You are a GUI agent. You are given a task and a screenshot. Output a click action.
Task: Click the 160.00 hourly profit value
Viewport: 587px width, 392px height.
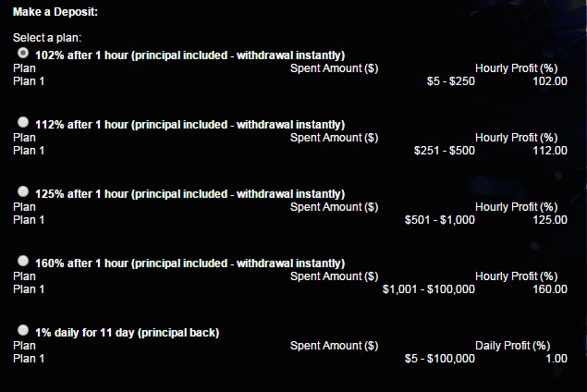(x=550, y=289)
